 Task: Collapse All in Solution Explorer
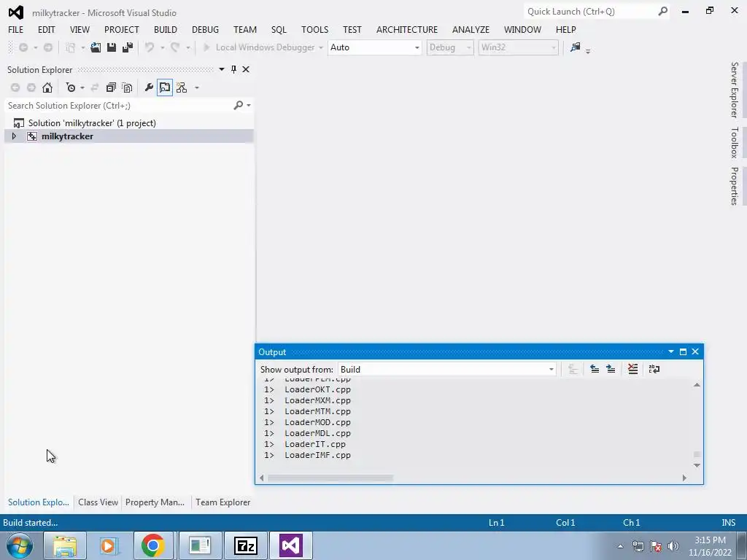pyautogui.click(x=111, y=87)
